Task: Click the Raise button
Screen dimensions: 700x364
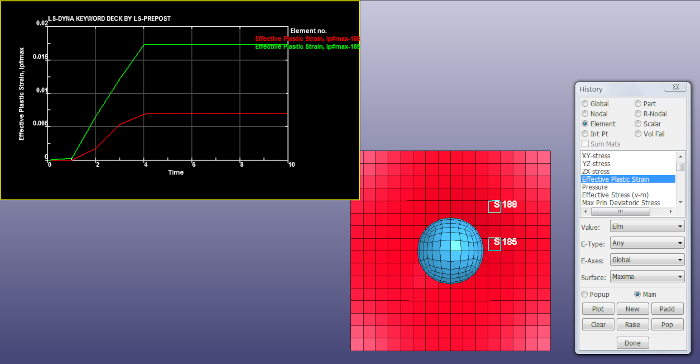Action: [x=632, y=324]
